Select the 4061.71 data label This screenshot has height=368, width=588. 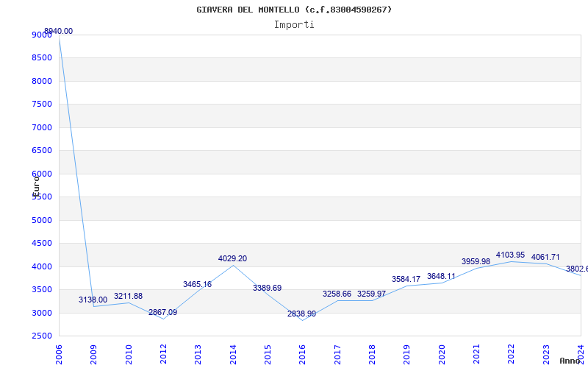545,257
